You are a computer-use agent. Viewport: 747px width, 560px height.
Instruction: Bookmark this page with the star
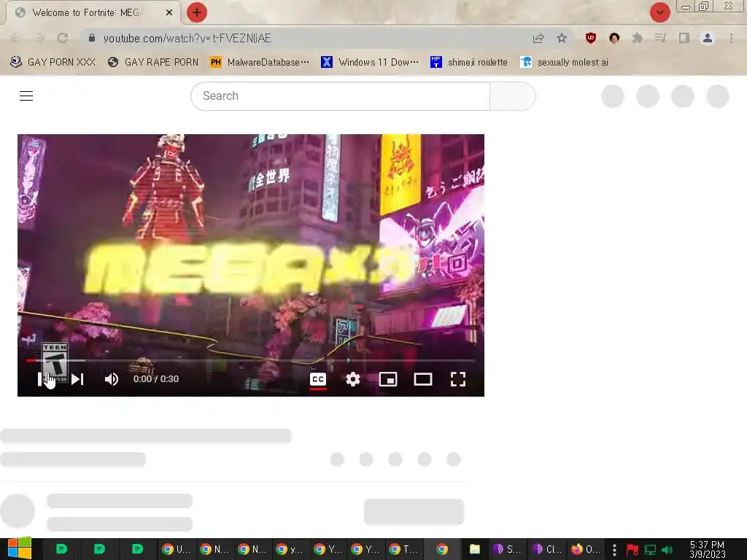562,38
